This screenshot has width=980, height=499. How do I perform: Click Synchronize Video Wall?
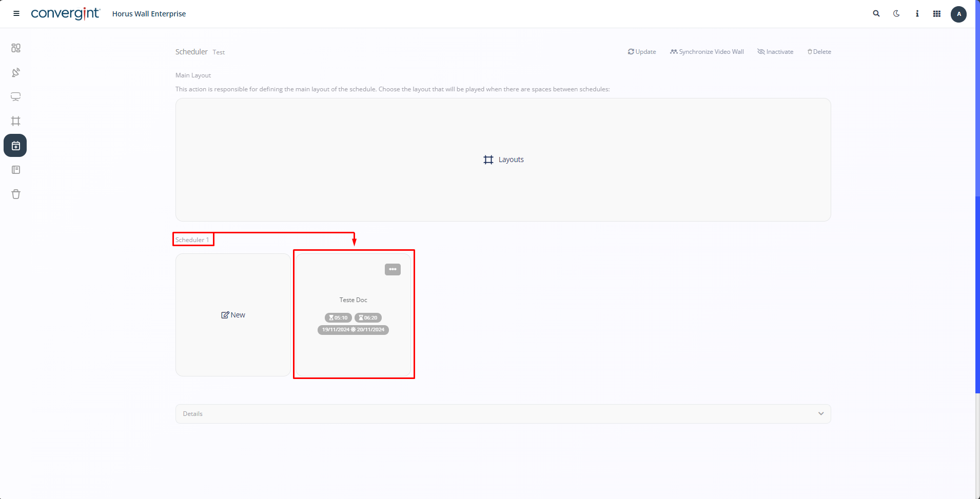coord(707,52)
